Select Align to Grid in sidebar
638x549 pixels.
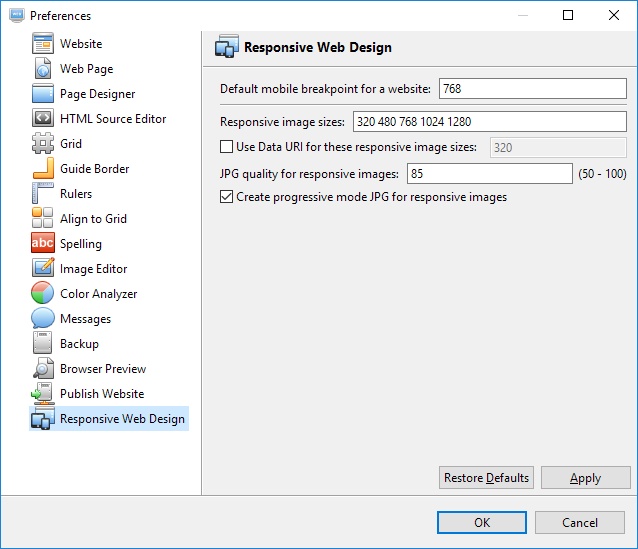point(93,219)
